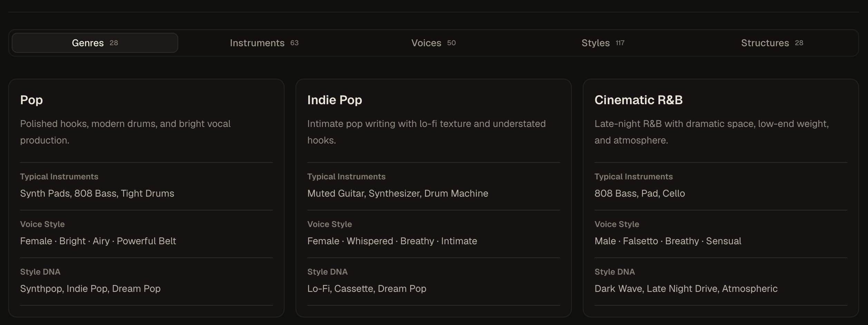Click Voice Style label in Pop card

pyautogui.click(x=42, y=224)
